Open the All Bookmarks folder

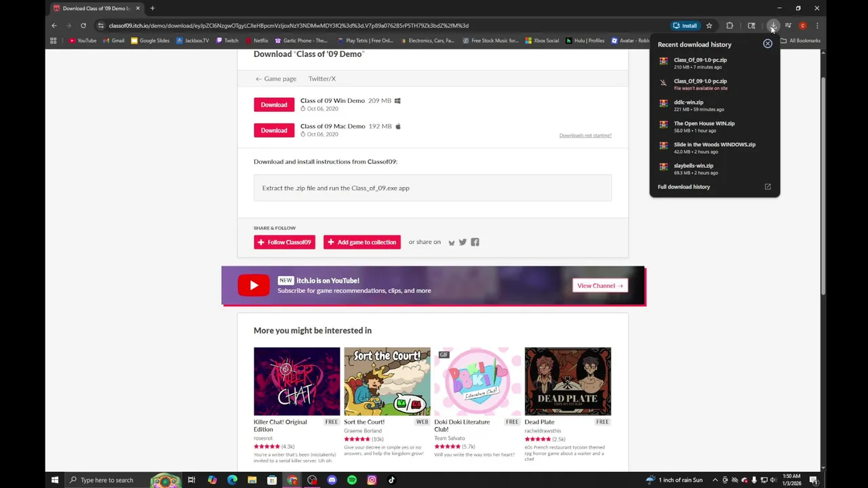[x=801, y=41]
